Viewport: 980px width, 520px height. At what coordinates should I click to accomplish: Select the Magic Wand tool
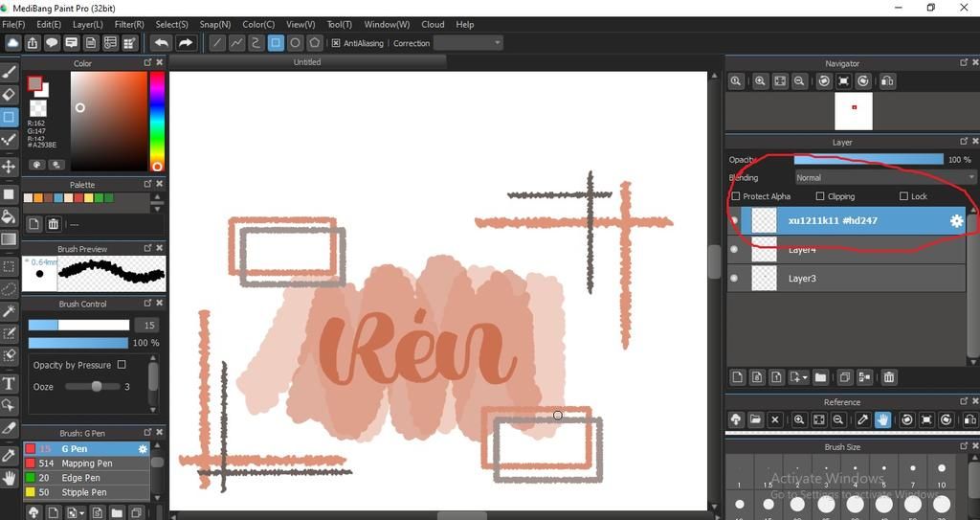[9, 311]
